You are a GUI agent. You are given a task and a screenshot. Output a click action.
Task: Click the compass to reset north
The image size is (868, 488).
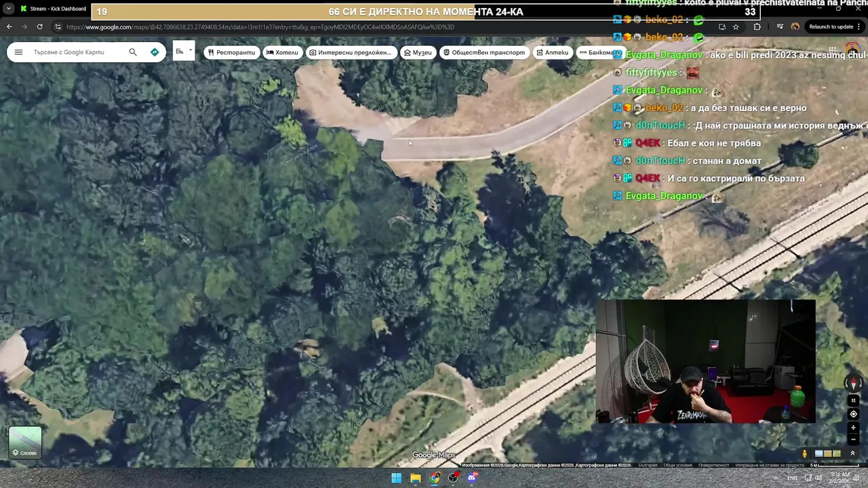[854, 383]
